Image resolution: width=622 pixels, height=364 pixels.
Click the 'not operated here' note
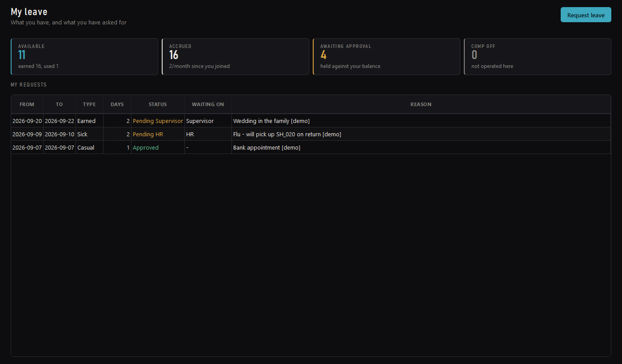tap(492, 66)
